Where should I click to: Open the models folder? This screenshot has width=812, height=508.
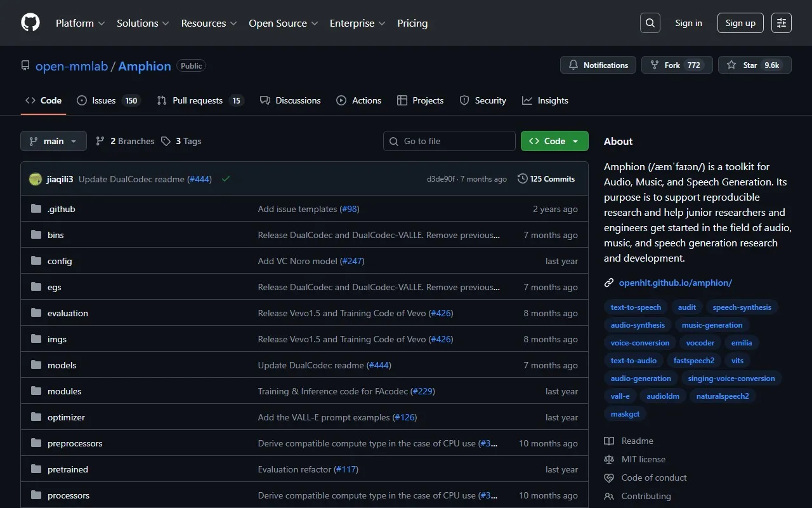click(x=62, y=365)
